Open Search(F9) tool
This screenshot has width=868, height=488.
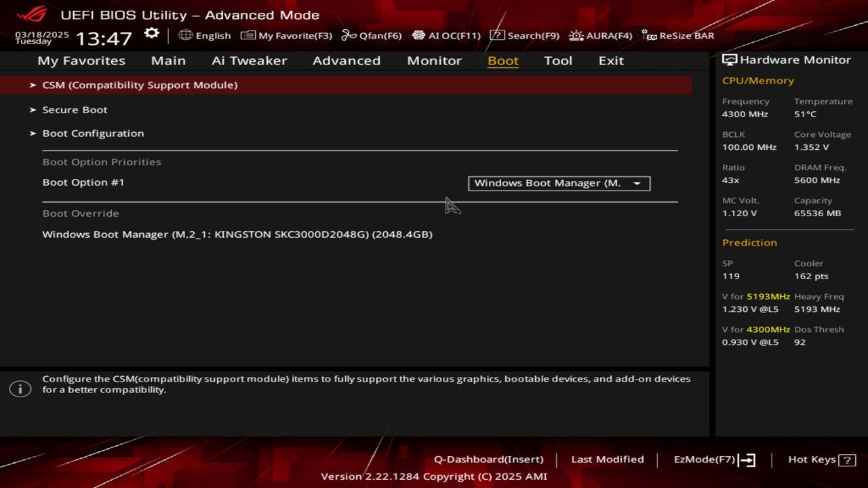tap(524, 35)
